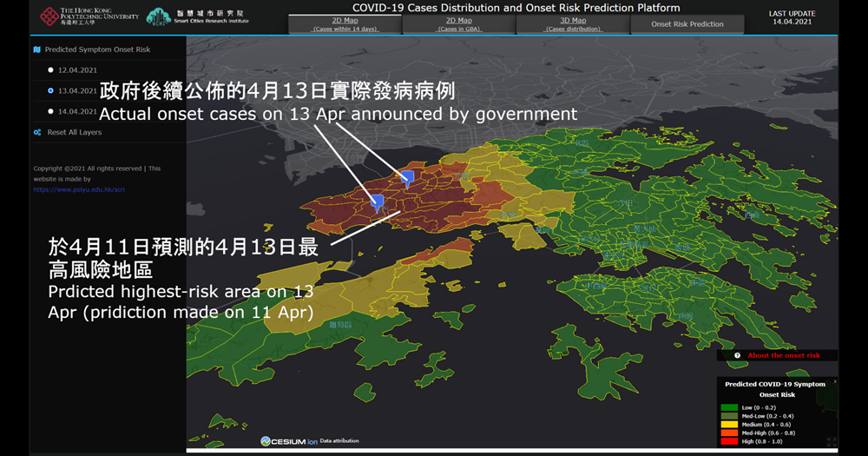Switch to 2D Map cases in GBA tab

coord(458,24)
